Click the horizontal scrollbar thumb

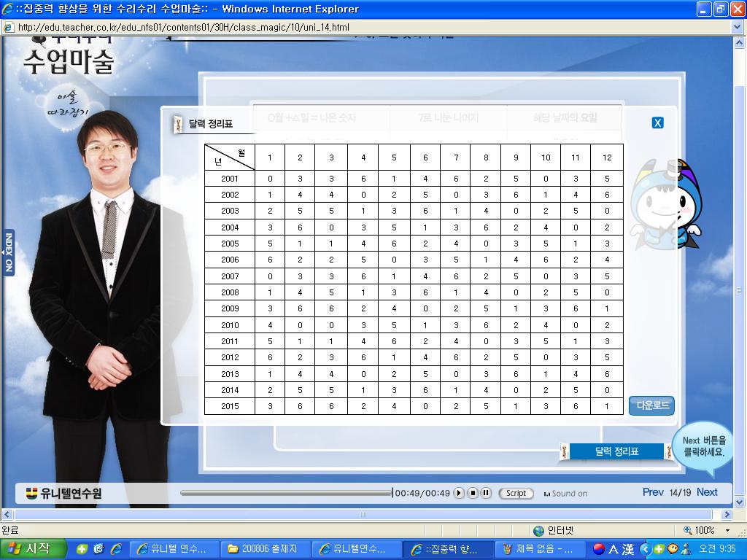(363, 514)
